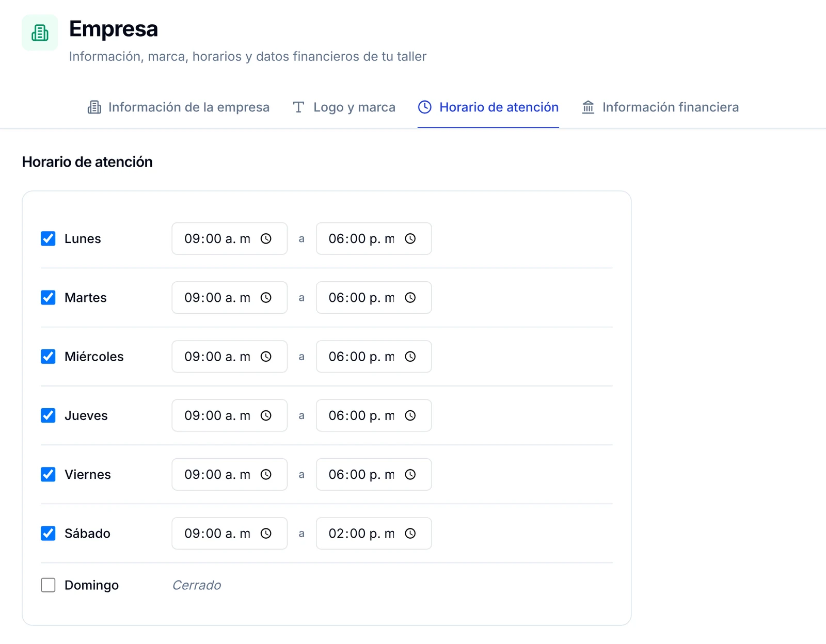Select the Horario de atención tab
Viewport: 826px width, 644px height.
point(488,107)
